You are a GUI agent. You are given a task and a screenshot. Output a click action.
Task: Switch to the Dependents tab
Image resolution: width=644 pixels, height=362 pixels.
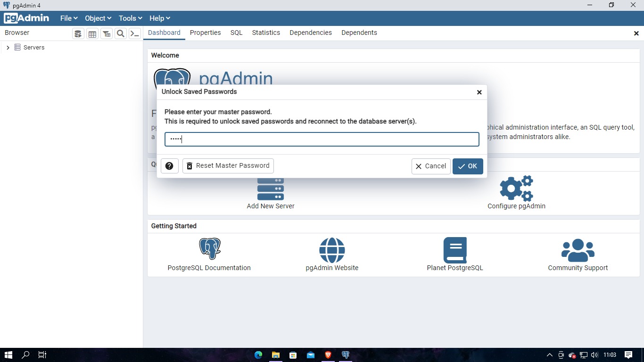tap(359, 33)
